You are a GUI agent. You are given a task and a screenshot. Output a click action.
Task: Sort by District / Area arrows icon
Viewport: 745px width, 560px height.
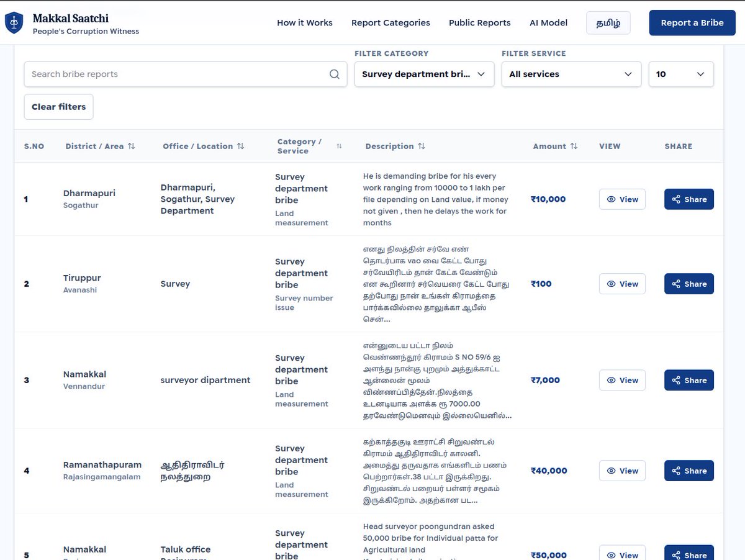pyautogui.click(x=131, y=147)
